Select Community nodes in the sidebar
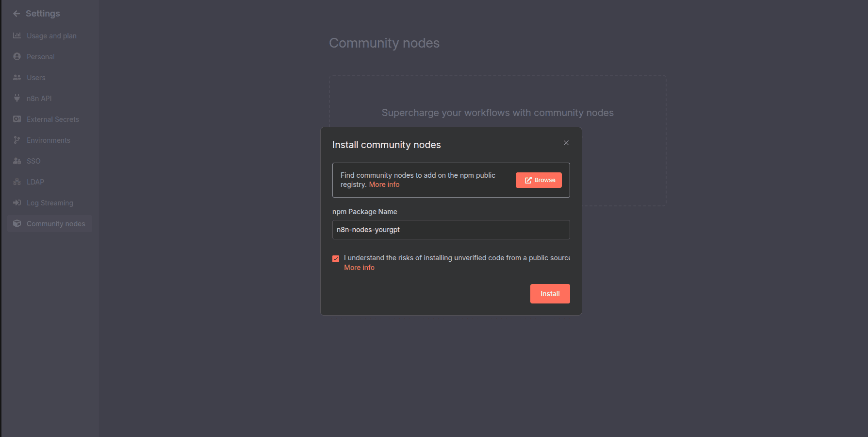This screenshot has width=868, height=437. tap(56, 223)
